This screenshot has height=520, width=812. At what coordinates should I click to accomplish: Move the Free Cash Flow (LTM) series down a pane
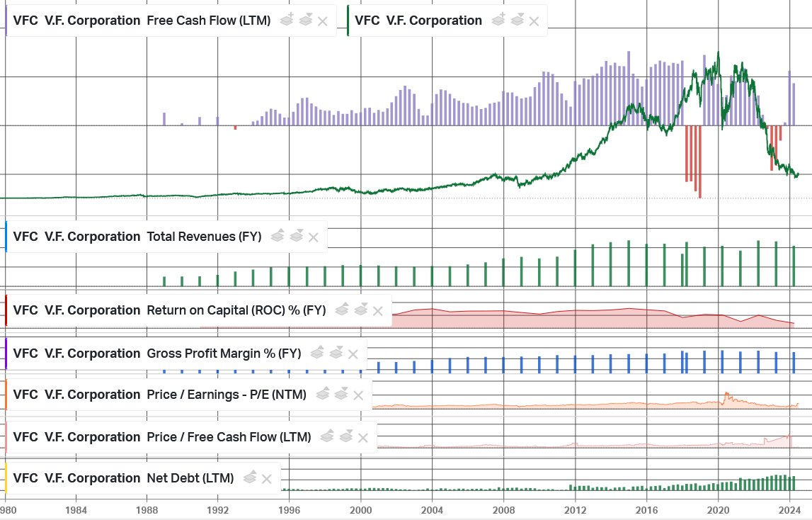306,20
